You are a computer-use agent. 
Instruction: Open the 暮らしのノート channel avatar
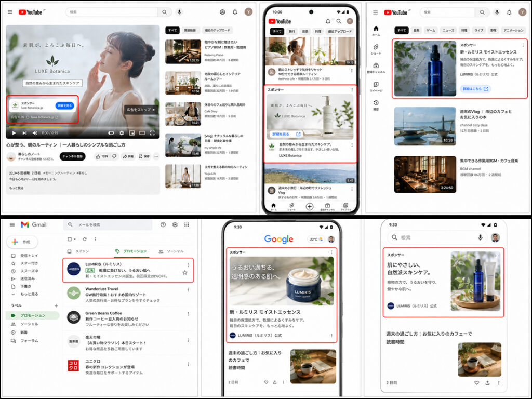point(11,156)
